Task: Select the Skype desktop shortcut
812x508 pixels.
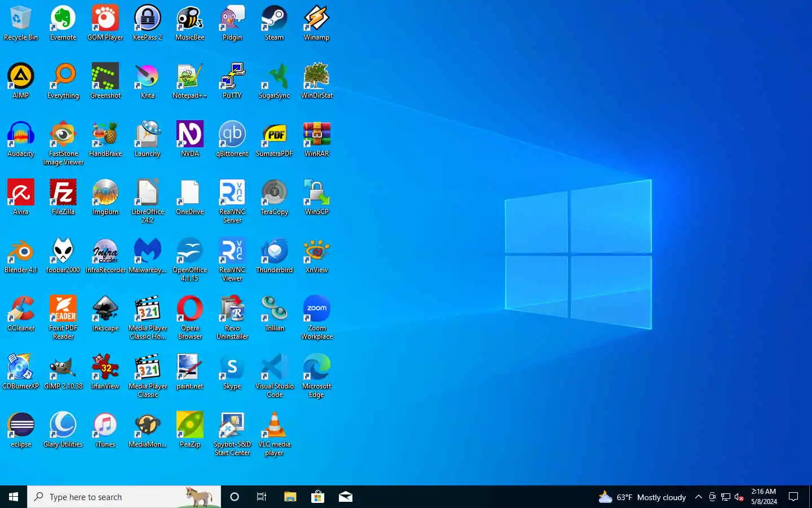Action: (x=232, y=372)
